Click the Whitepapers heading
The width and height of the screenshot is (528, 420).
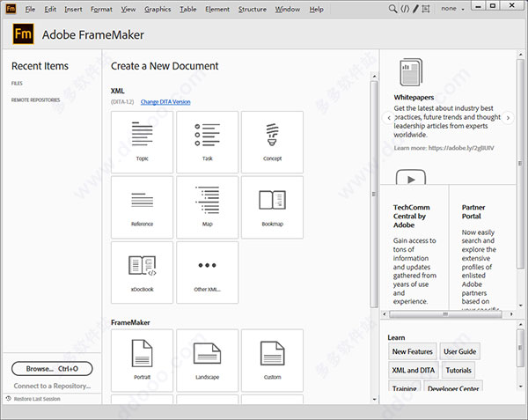pyautogui.click(x=414, y=98)
